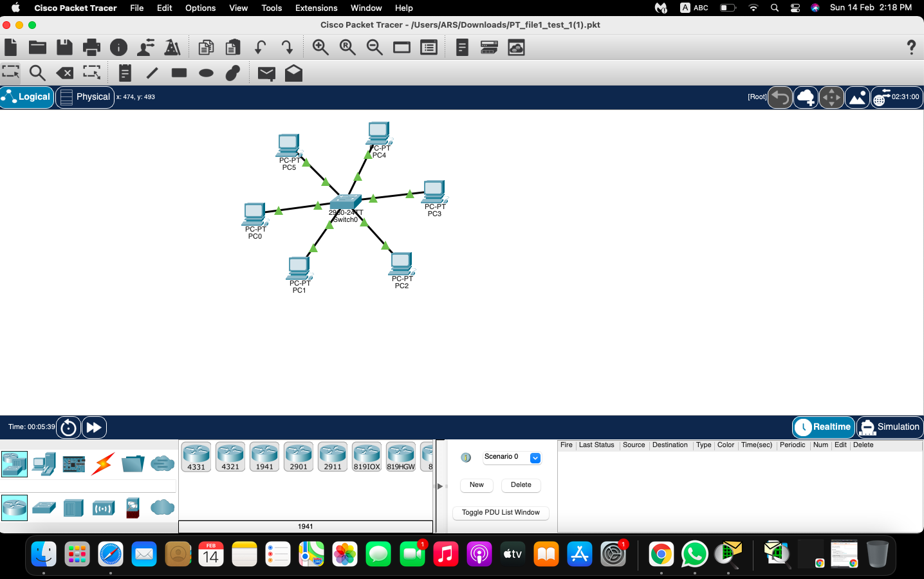924x579 pixels.
Task: Activate the Inspect magnifier tool
Action: pos(37,73)
